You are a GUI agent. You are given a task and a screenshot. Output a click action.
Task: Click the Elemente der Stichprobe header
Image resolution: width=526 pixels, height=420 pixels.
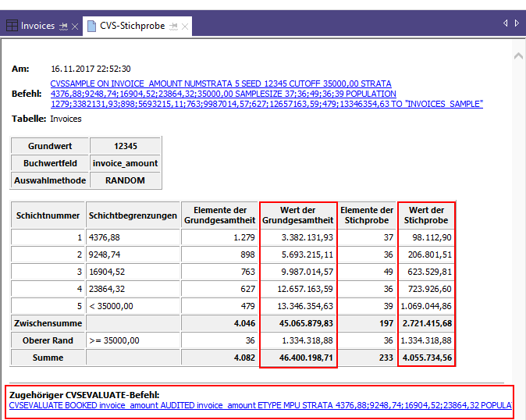pyautogui.click(x=367, y=215)
